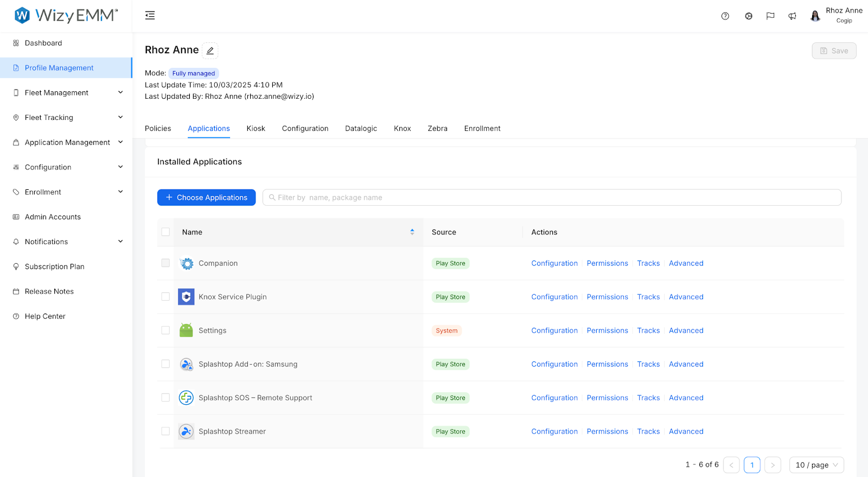The width and height of the screenshot is (868, 477).
Task: Click the Rhoz Anne user avatar
Action: click(x=815, y=16)
